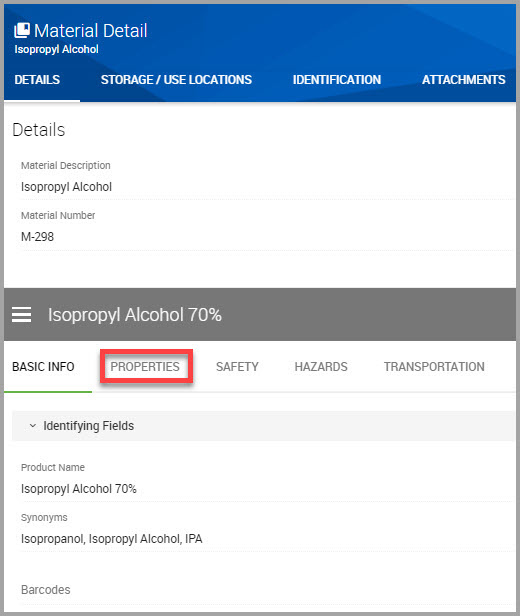Click the Synonyms field value
The height and width of the screenshot is (616, 520).
pyautogui.click(x=112, y=539)
